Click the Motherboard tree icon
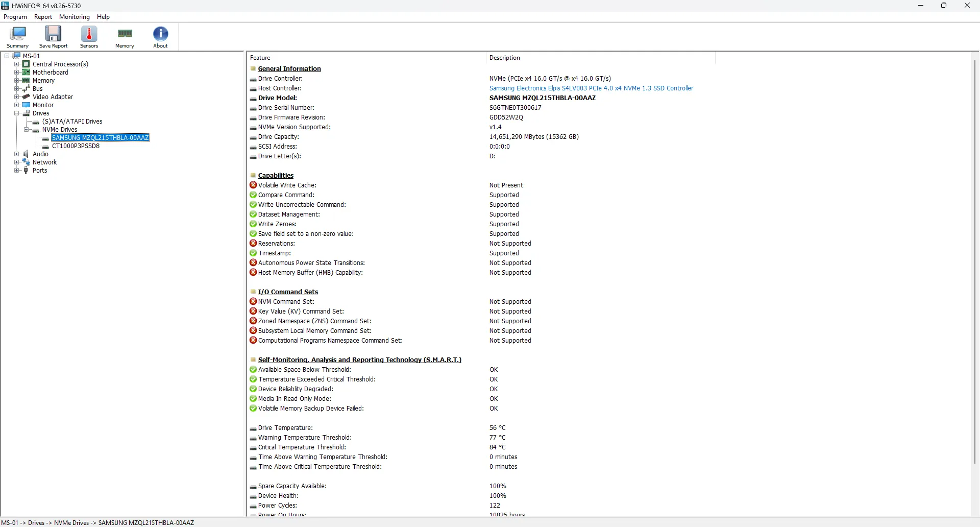Image resolution: width=980 pixels, height=527 pixels. click(x=26, y=72)
